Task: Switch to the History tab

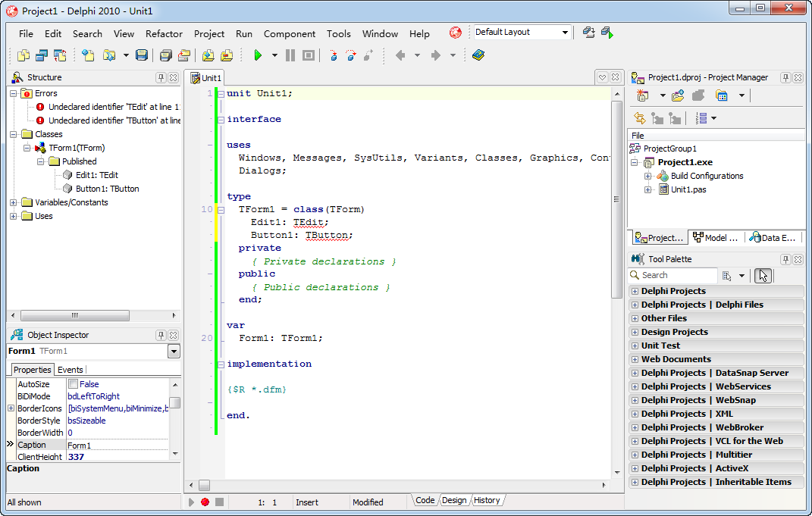Action: pyautogui.click(x=487, y=501)
